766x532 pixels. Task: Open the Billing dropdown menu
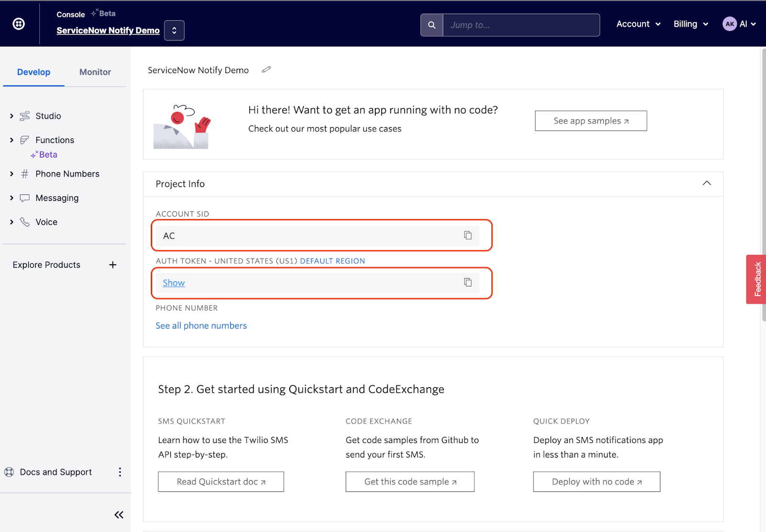[691, 24]
